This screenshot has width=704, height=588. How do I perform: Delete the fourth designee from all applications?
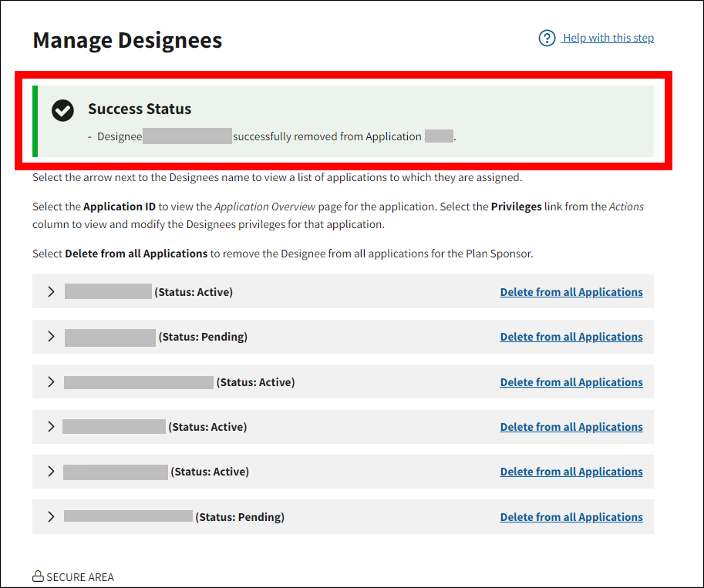[571, 427]
